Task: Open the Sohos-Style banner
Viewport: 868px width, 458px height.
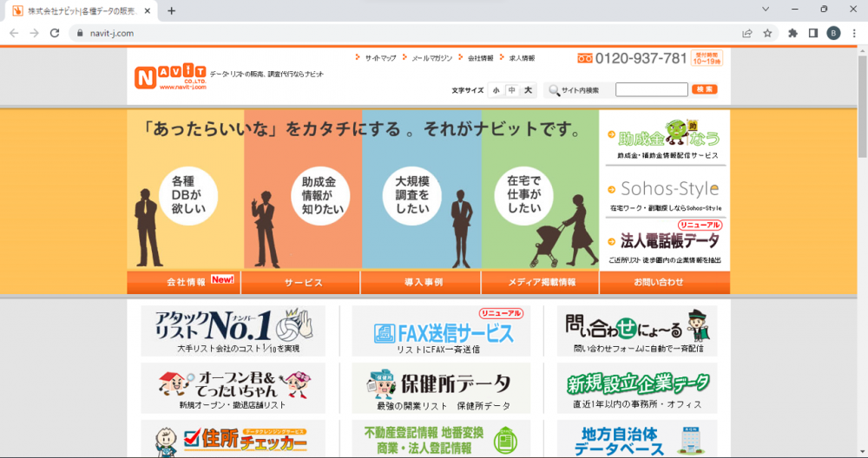Action: point(665,192)
